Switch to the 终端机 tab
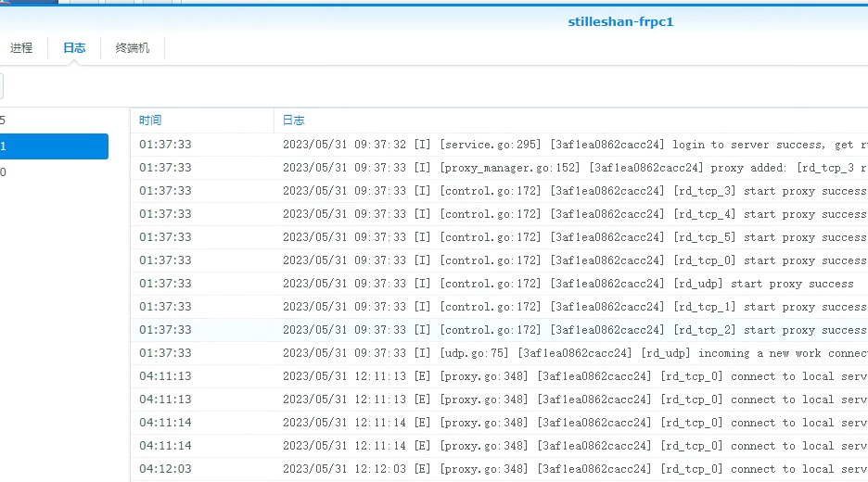The image size is (868, 482). point(133,48)
